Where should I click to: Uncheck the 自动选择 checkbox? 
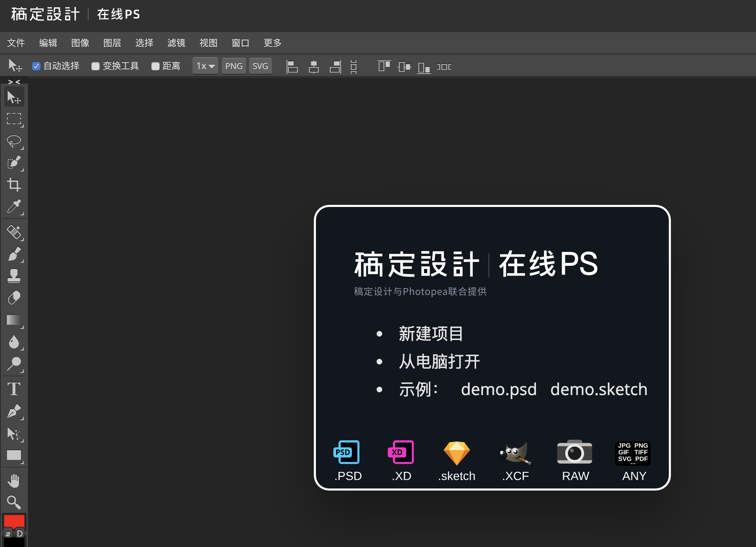click(x=36, y=66)
